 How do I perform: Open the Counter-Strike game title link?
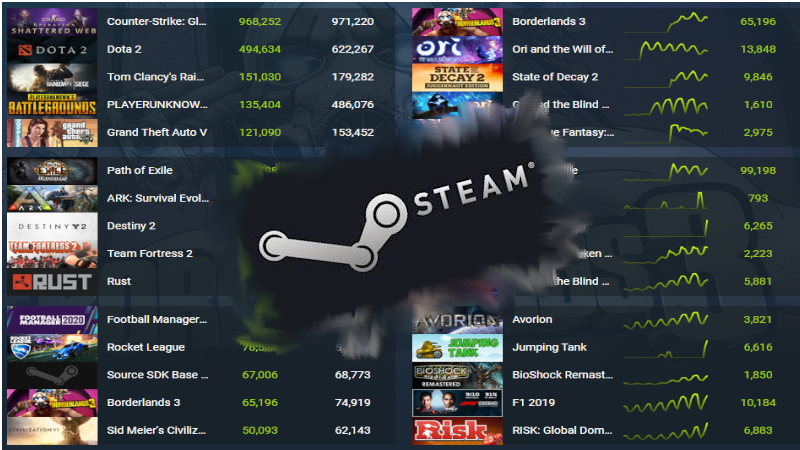[157, 21]
